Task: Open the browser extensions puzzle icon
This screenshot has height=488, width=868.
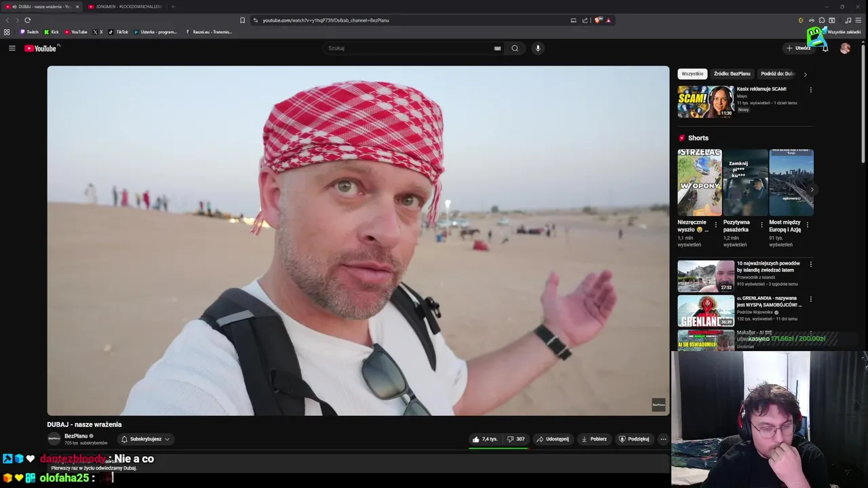Action: (822, 20)
